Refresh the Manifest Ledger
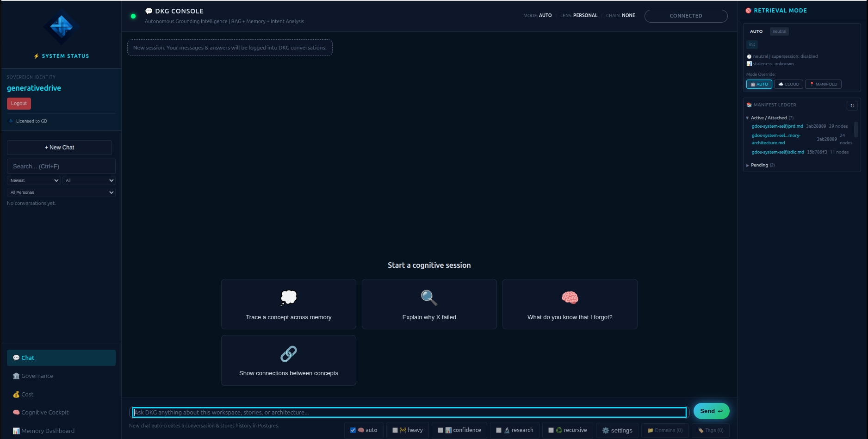This screenshot has height=439, width=868. pos(852,105)
